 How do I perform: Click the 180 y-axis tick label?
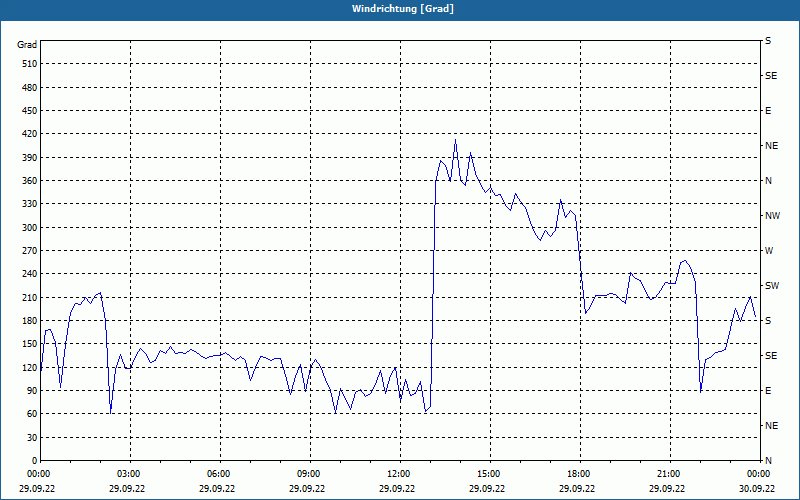(x=30, y=321)
